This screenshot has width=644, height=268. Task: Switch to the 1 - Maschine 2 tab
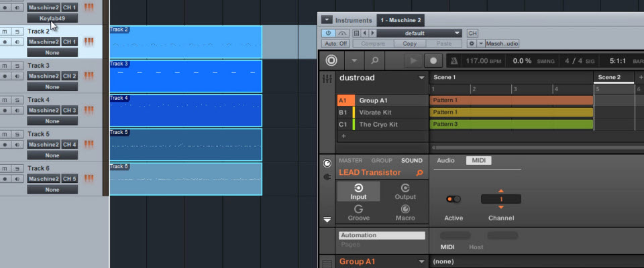click(x=400, y=20)
